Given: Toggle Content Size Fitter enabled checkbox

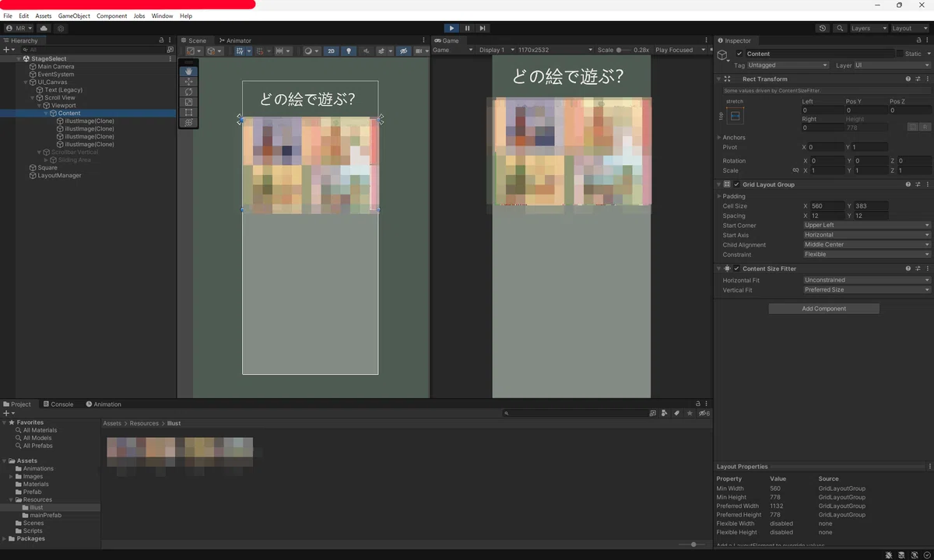Looking at the screenshot, I should [736, 268].
